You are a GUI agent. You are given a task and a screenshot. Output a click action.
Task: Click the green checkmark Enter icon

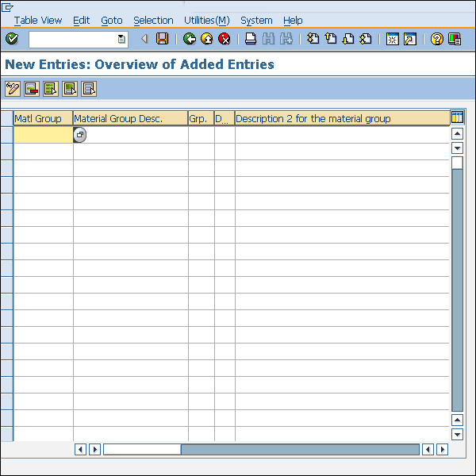click(x=12, y=39)
